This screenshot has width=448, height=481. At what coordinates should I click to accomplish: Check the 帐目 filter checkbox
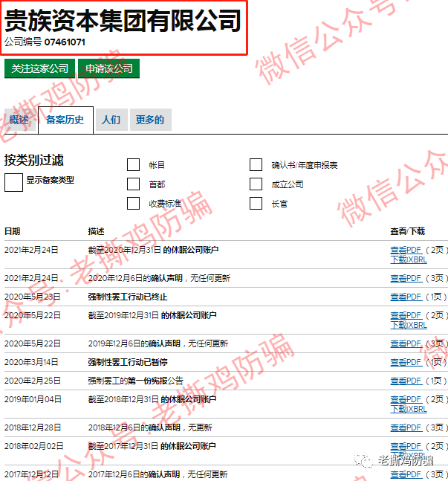pos(134,165)
